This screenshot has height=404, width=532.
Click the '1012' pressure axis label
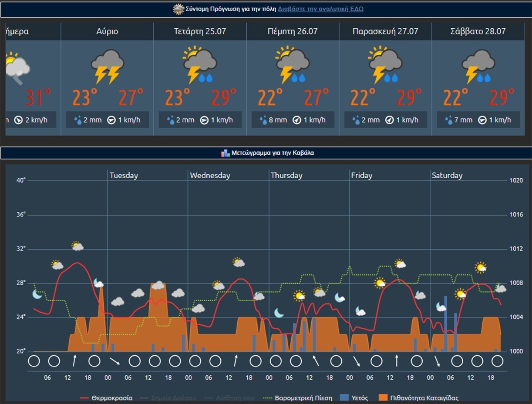tap(516, 249)
